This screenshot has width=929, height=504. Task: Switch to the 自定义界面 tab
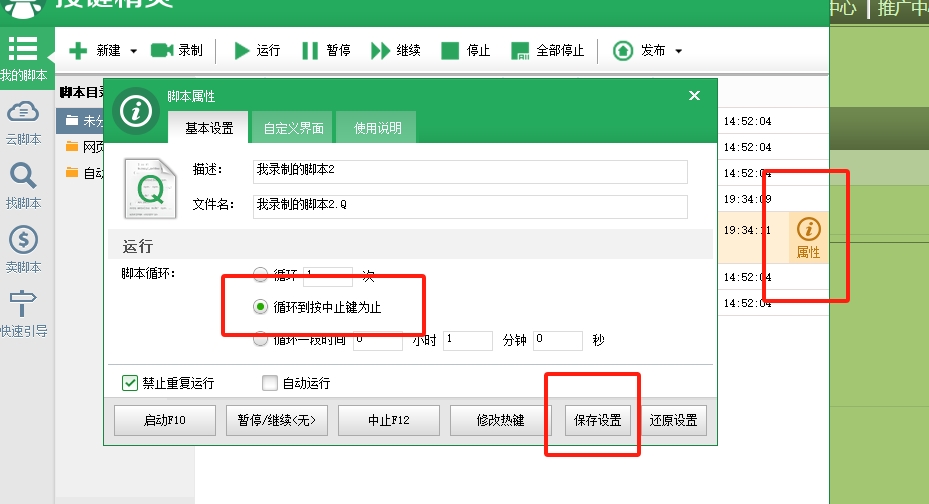click(x=293, y=128)
